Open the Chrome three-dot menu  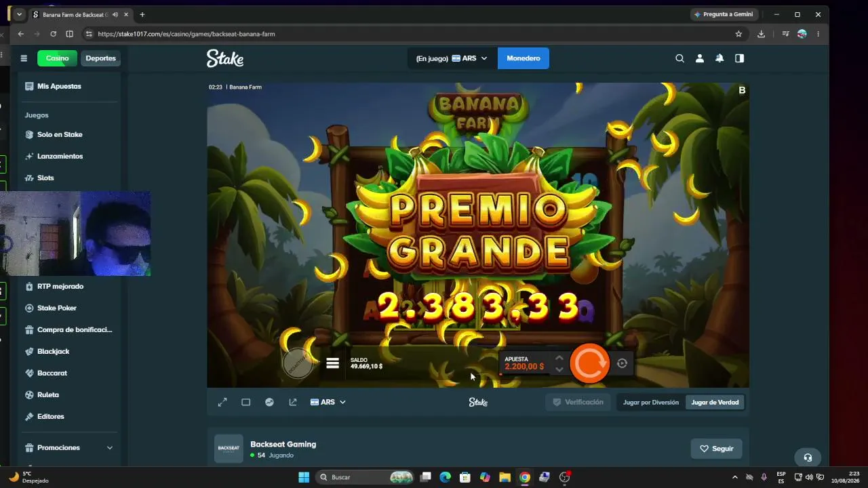coord(818,34)
